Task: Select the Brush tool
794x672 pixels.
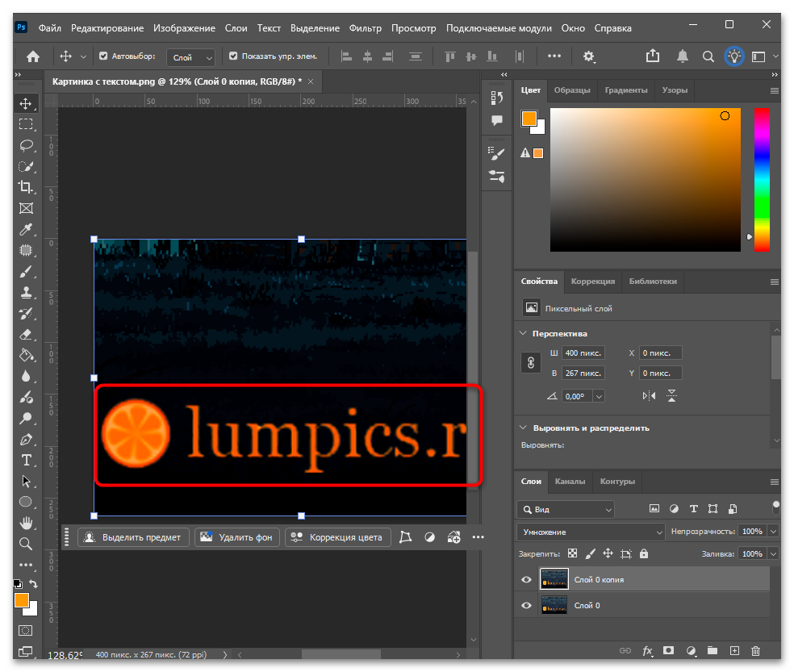Action: [x=26, y=272]
